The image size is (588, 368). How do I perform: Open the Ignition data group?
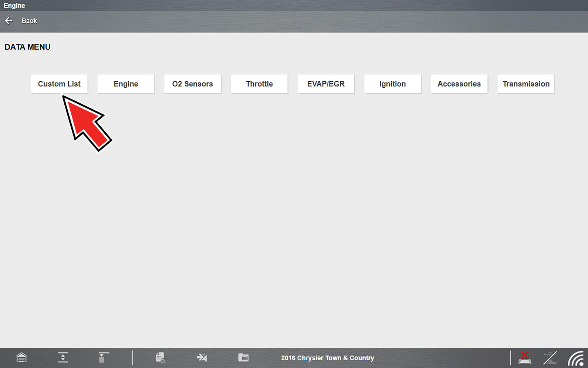point(392,84)
